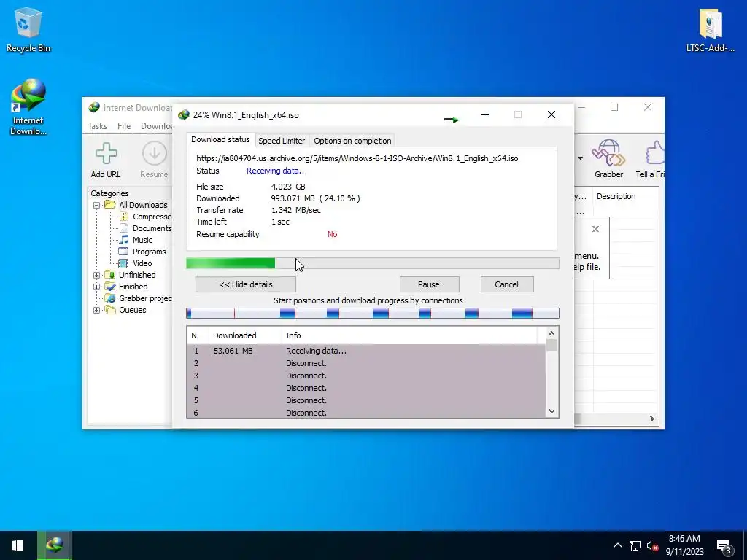The height and width of the screenshot is (560, 747).
Task: Pause the download
Action: click(429, 284)
